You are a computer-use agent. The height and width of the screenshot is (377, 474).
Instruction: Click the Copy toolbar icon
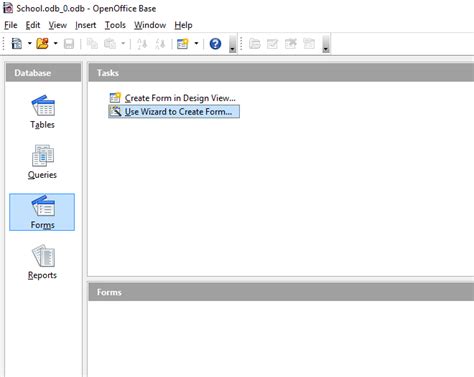tap(92, 44)
